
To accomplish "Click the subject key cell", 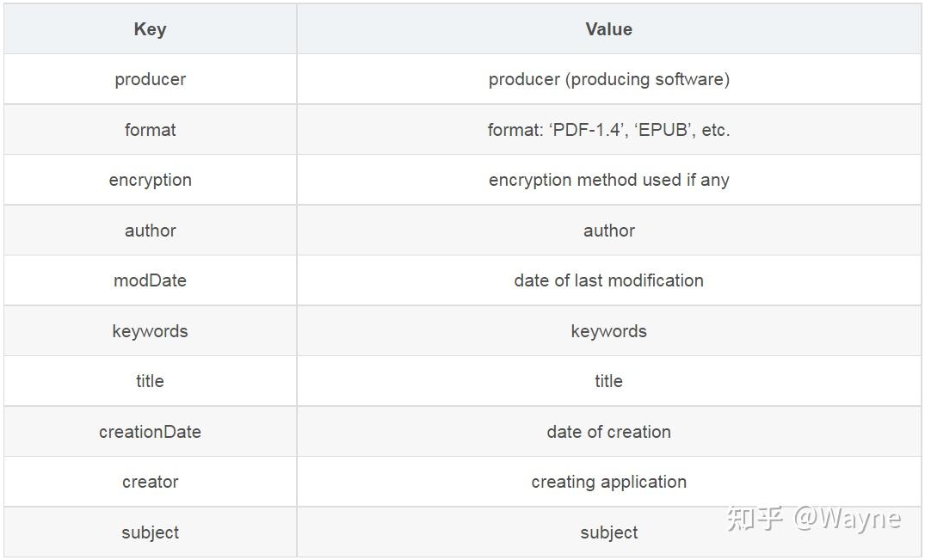I will [x=150, y=532].
